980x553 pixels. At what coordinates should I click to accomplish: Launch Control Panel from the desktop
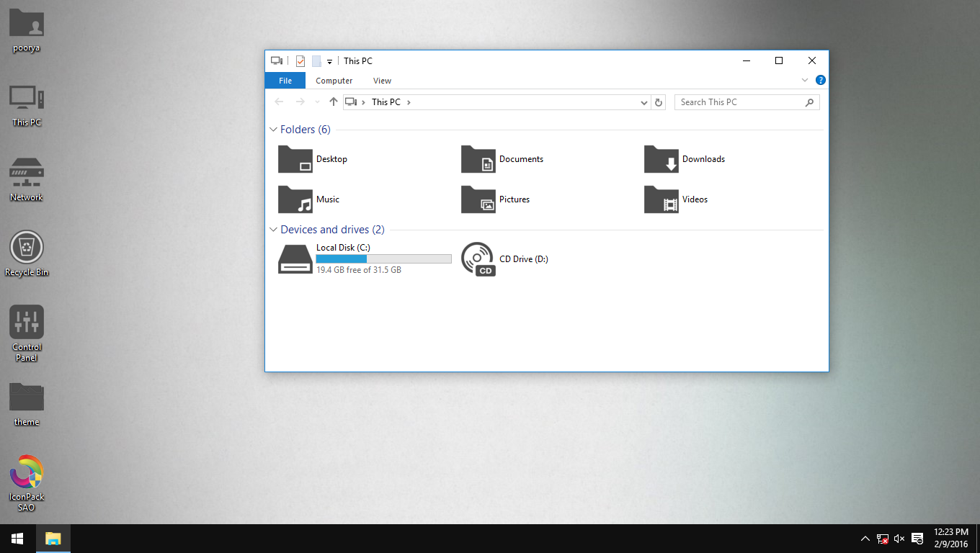pyautogui.click(x=27, y=322)
